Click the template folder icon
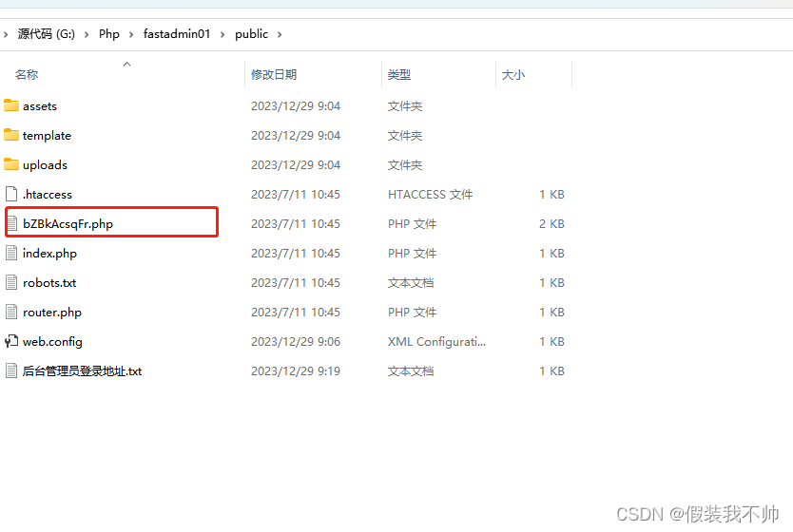Screen dimensions: 793x532 (11, 135)
